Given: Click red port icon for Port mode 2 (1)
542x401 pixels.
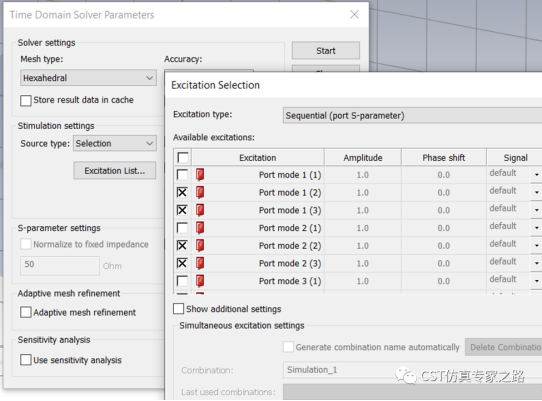Looking at the screenshot, I should (200, 228).
